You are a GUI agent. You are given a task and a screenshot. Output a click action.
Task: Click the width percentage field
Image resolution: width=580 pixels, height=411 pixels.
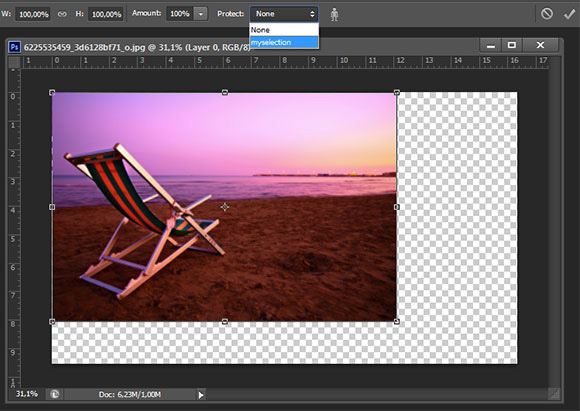pos(33,14)
